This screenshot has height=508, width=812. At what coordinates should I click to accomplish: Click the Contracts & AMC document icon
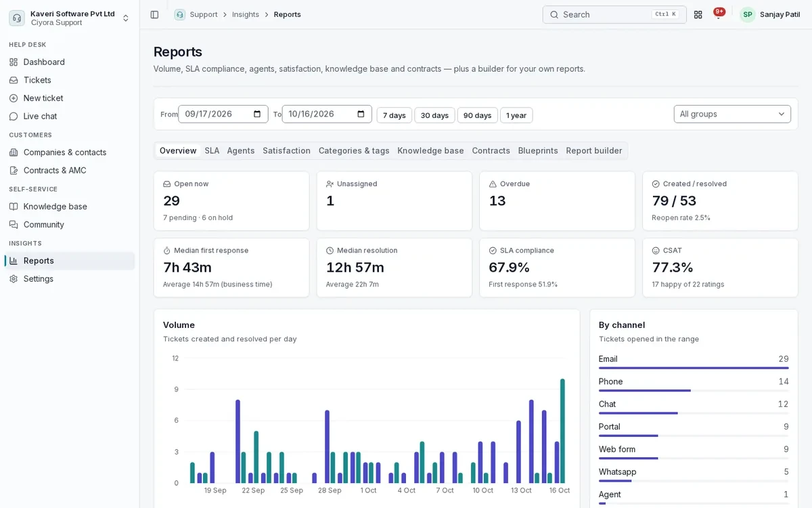(x=14, y=170)
